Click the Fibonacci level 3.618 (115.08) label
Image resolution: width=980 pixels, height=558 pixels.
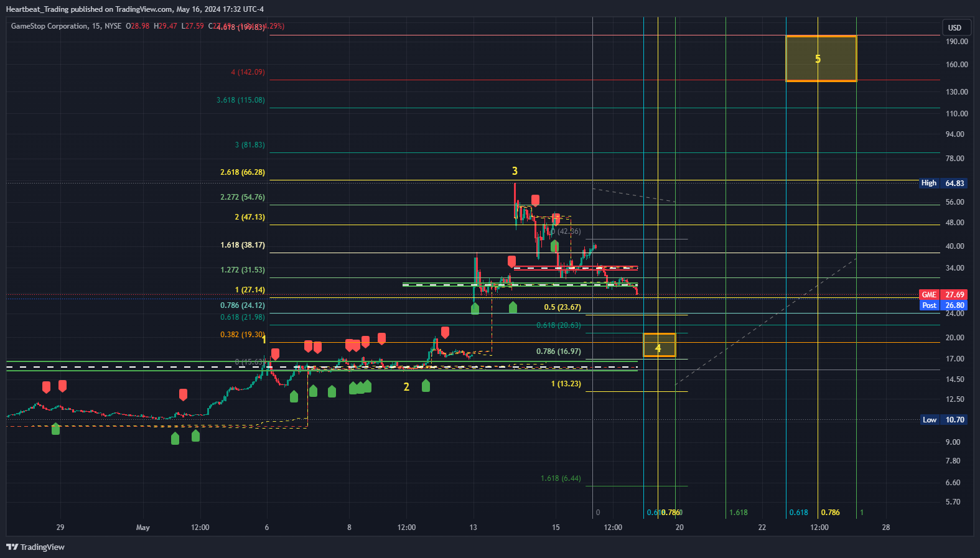click(241, 100)
